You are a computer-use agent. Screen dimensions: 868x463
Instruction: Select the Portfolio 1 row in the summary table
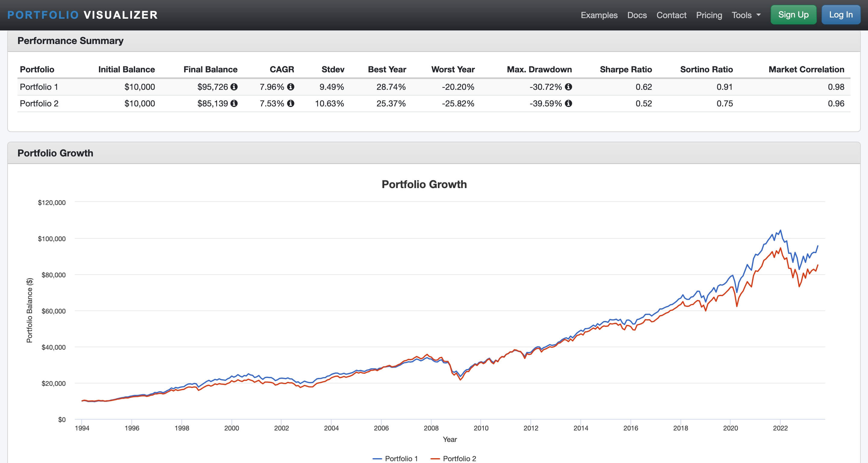click(x=39, y=87)
